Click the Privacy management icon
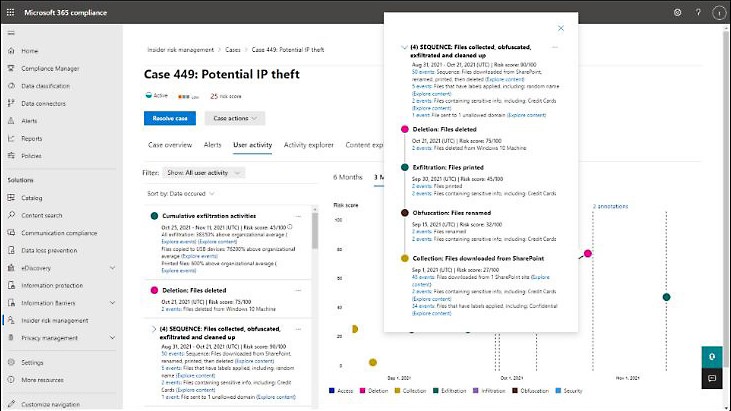The width and height of the screenshot is (731, 411). 11,338
